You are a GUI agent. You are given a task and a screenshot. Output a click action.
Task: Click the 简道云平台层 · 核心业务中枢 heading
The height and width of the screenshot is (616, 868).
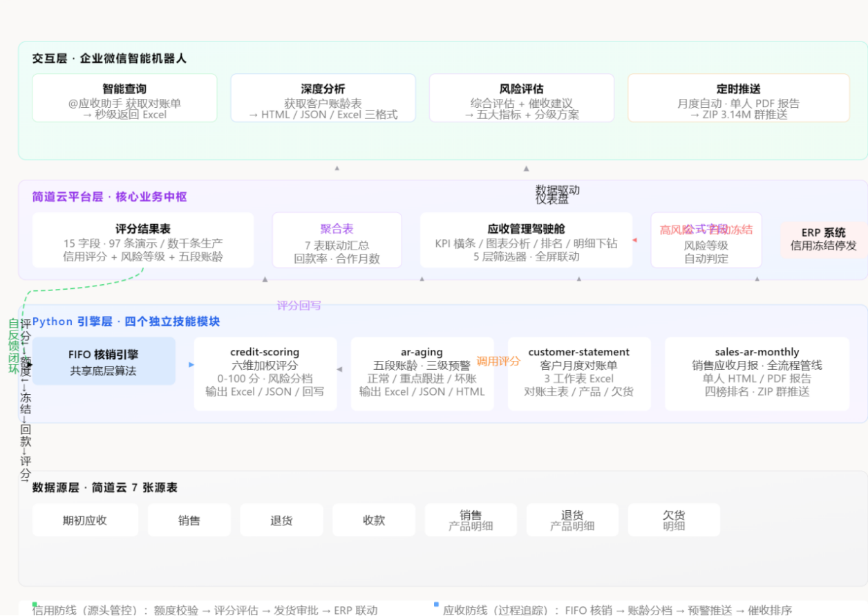coord(109,197)
